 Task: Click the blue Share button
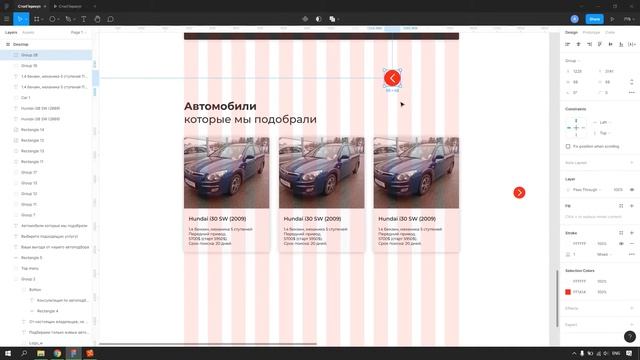click(x=594, y=19)
